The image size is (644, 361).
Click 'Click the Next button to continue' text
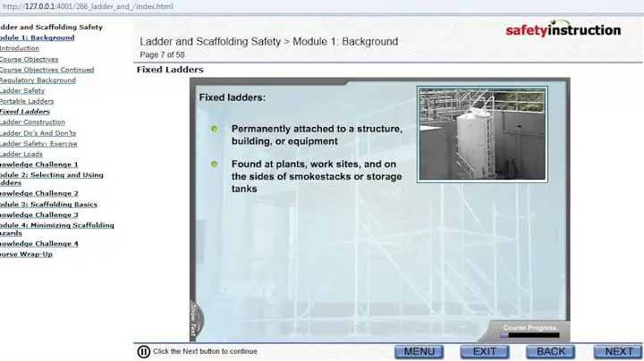[x=206, y=351]
